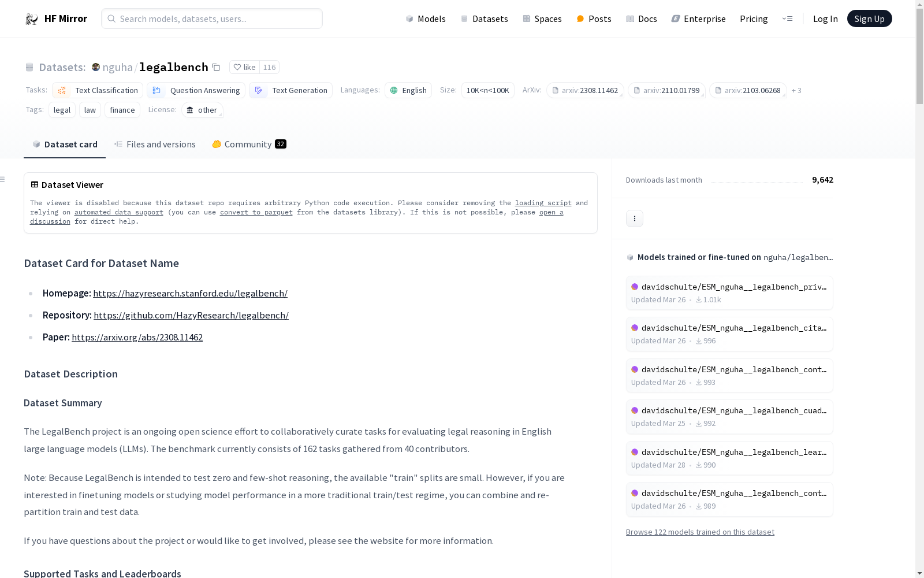Viewport: 924px width, 578px height.
Task: Open Posts in the top navigation
Action: pyautogui.click(x=594, y=18)
